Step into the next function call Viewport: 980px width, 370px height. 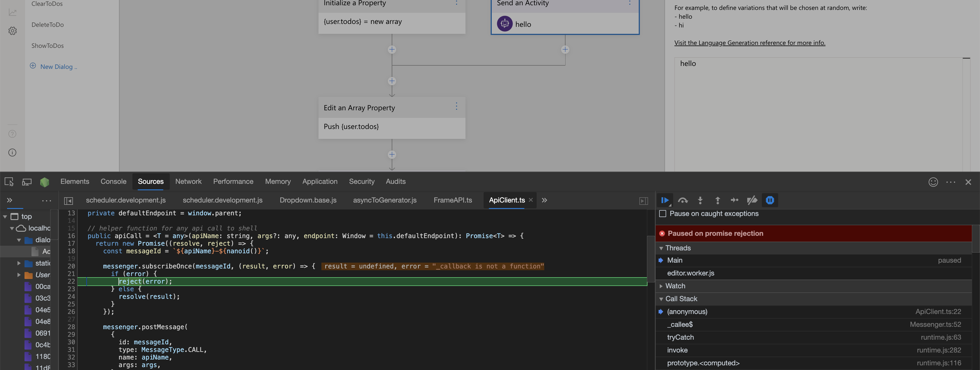(x=700, y=200)
